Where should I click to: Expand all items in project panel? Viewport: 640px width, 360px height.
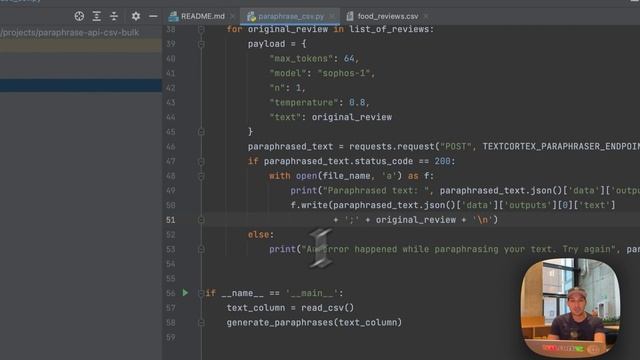(x=96, y=16)
